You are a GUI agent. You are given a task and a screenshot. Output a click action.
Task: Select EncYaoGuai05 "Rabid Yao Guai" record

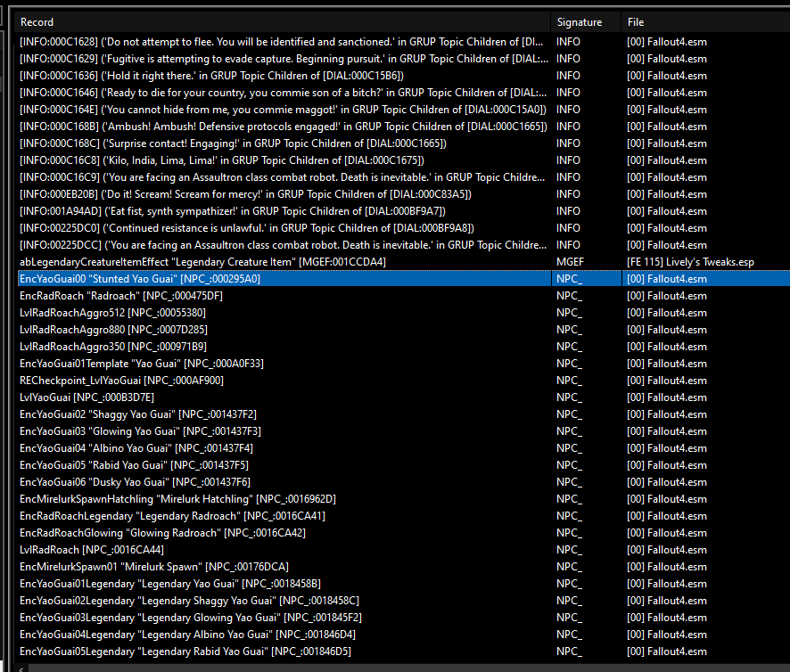(x=403, y=465)
